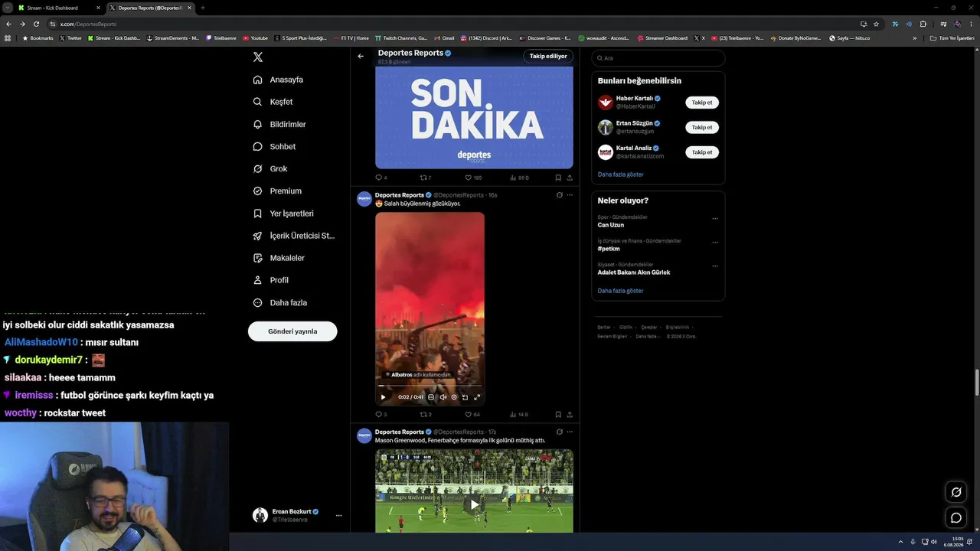This screenshot has height=551, width=980.
Task: Switch to the Stream - Kick Dashboard tab
Action: coord(58,8)
